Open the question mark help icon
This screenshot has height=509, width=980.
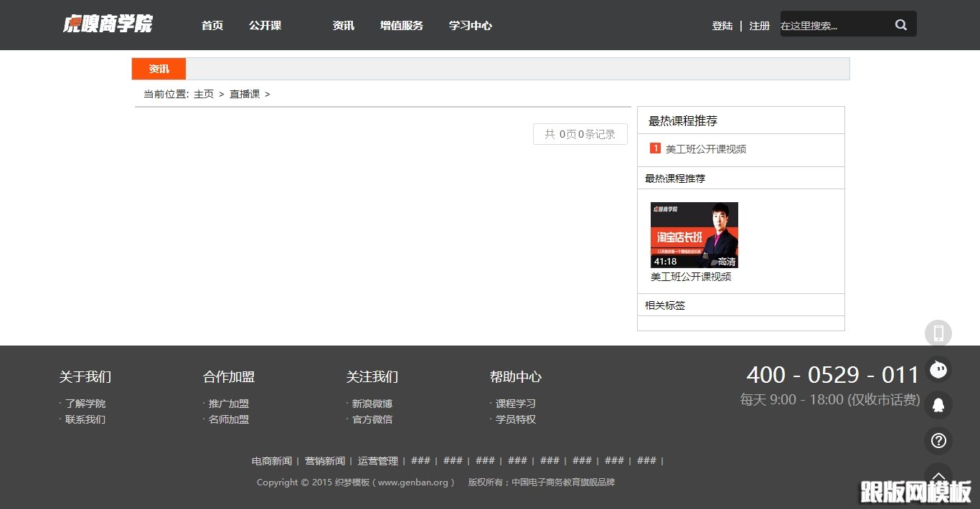[x=938, y=441]
